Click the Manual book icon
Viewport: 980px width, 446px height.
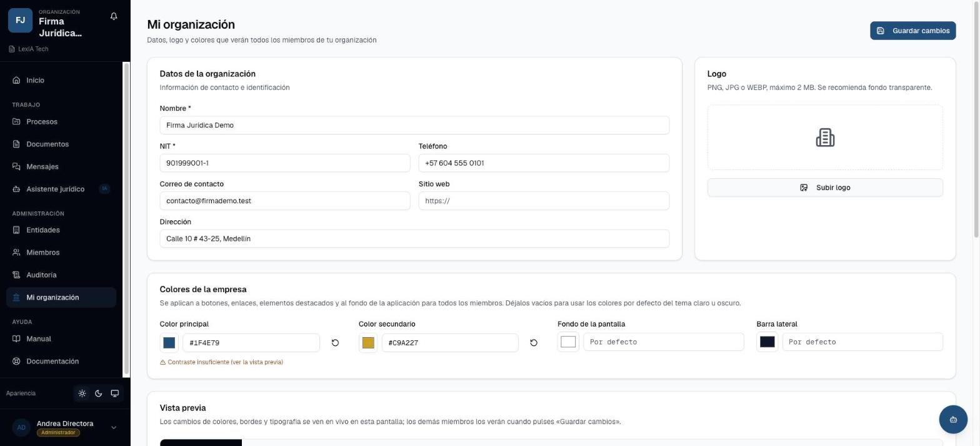coord(16,339)
